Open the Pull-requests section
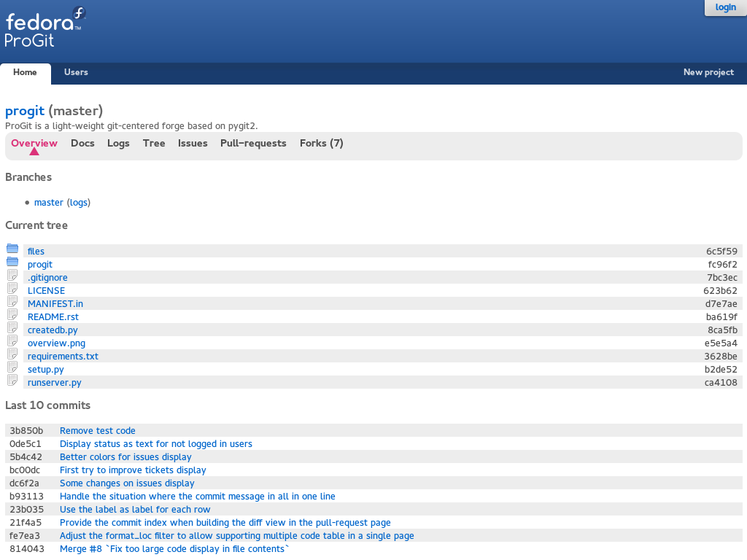The width and height of the screenshot is (747, 560). [x=253, y=143]
